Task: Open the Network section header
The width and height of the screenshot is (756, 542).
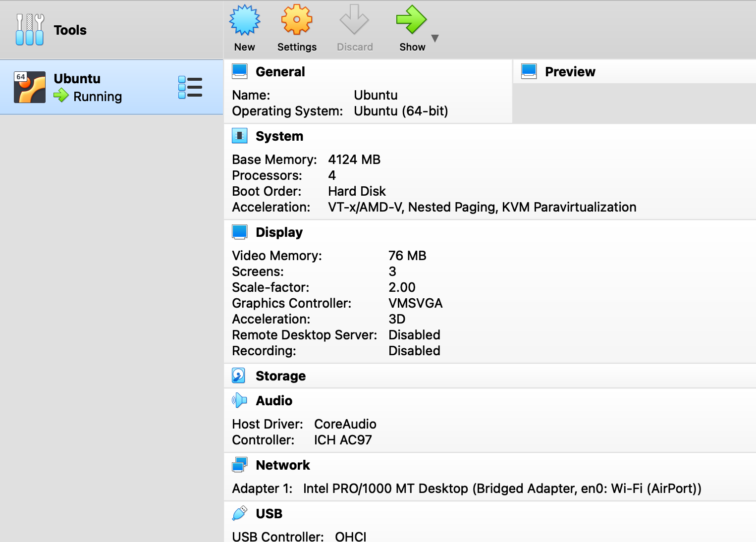Action: (x=283, y=465)
